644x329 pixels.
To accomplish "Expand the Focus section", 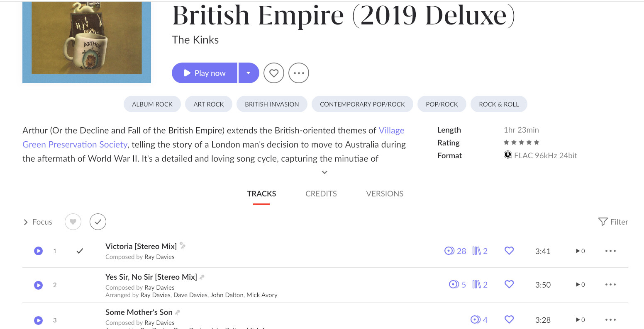I will 38,222.
